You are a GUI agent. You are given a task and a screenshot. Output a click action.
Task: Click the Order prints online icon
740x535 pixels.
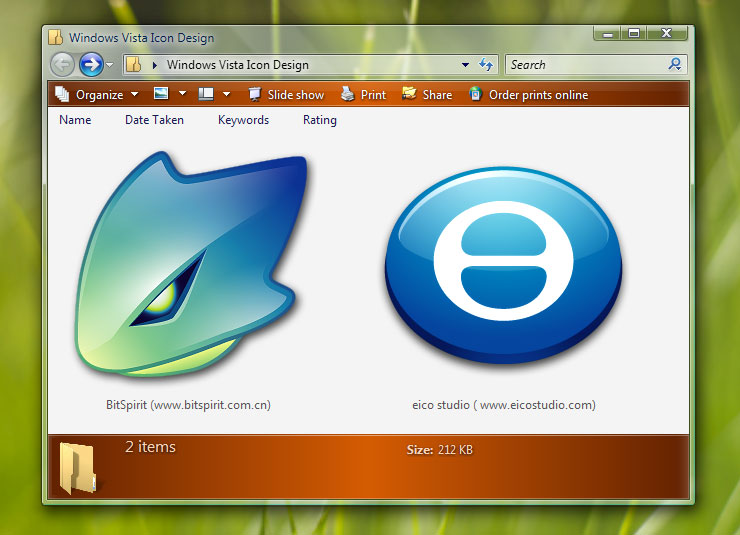[x=476, y=94]
